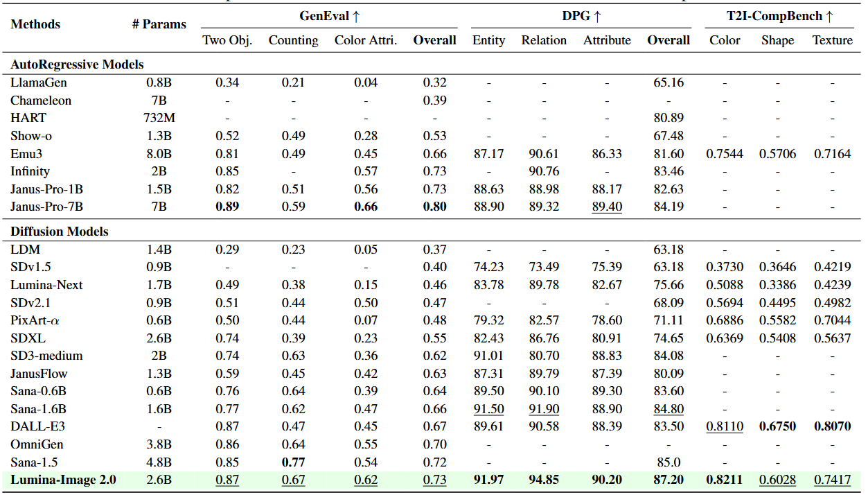
Task: Select the Sana-1.6B method name
Action: pyautogui.click(x=38, y=409)
